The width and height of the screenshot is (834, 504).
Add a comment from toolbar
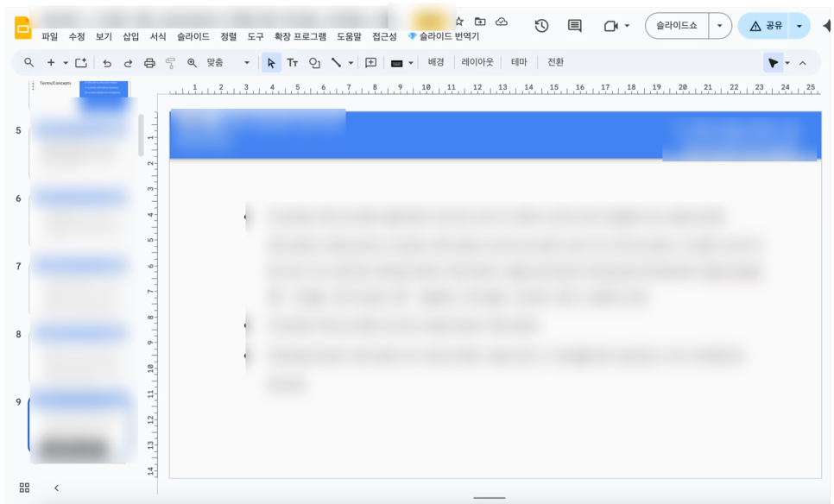[370, 63]
